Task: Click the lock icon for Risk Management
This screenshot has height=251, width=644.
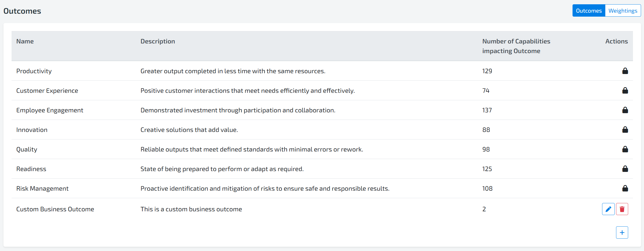Action: (x=625, y=189)
